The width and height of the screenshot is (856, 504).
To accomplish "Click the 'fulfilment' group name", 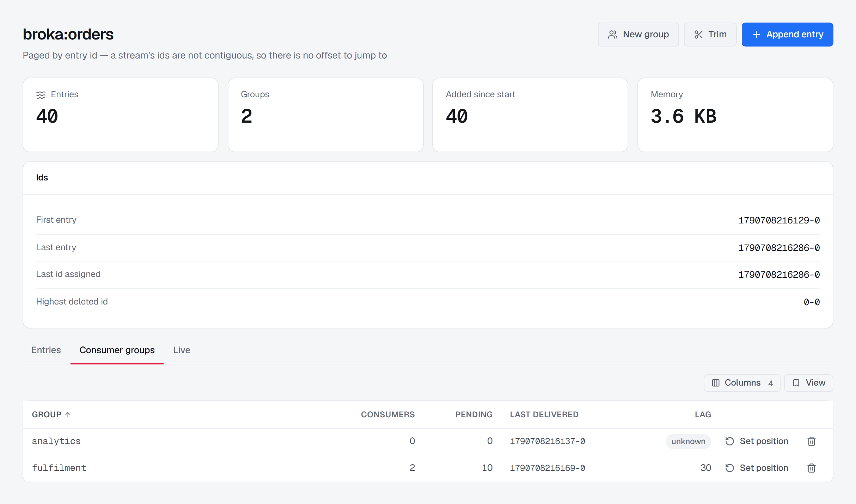I will (59, 468).
